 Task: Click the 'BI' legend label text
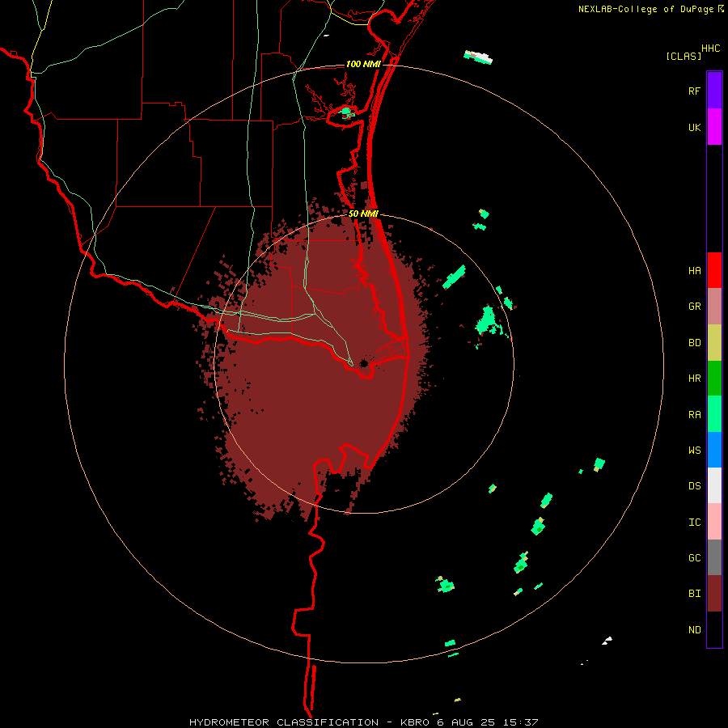click(x=694, y=594)
